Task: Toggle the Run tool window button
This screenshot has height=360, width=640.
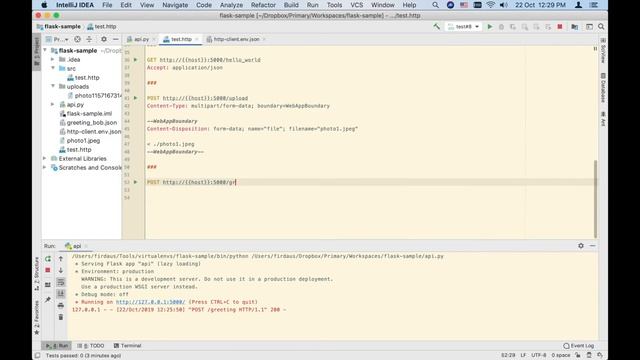Action: coord(57,346)
